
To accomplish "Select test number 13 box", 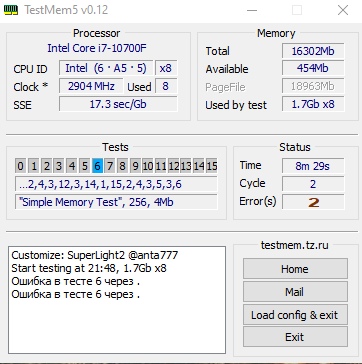I will (x=186, y=166).
